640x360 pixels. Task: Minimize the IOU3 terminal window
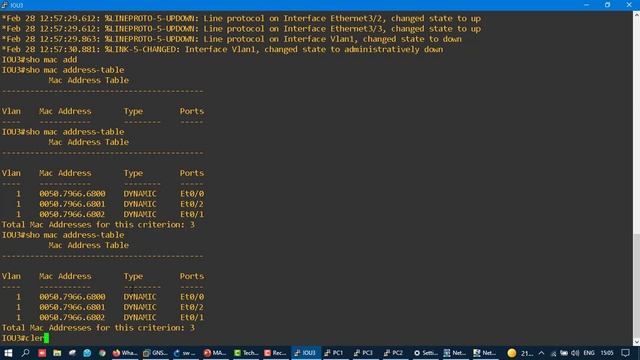(x=587, y=5)
